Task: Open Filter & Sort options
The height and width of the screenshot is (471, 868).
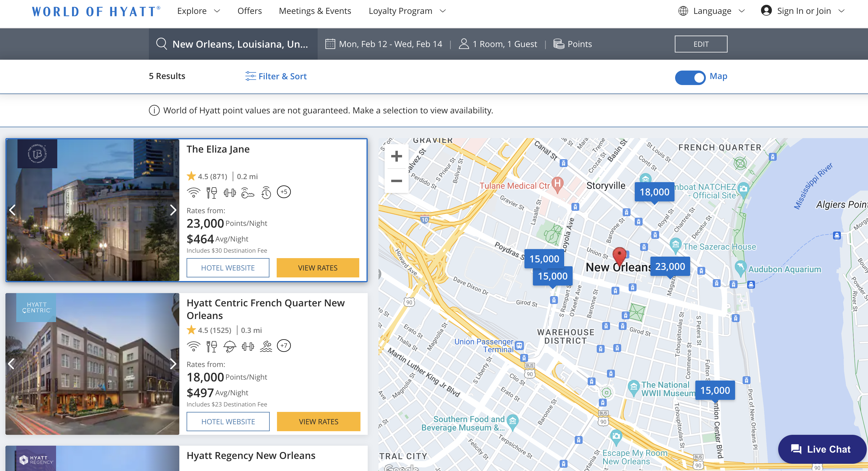Action: tap(276, 76)
